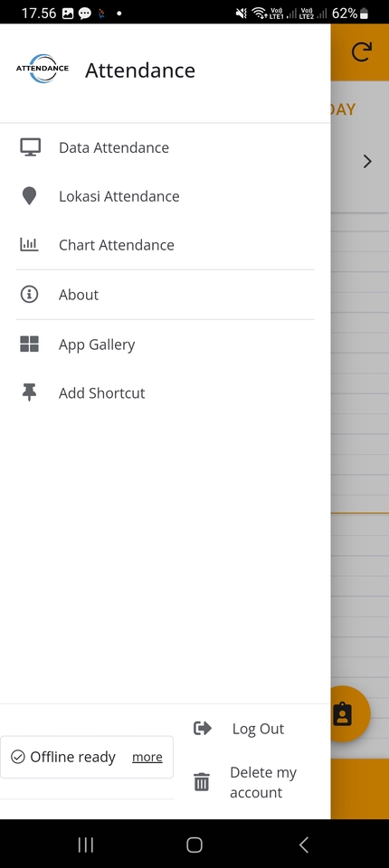This screenshot has height=868, width=389.
Task: Click the Chart Attendance bar chart icon
Action: point(29,245)
